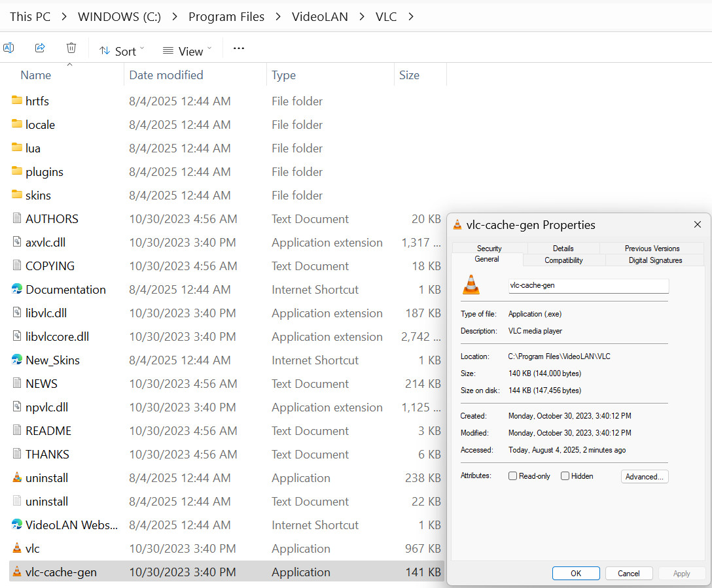
Task: Sort by Date modified column header
Action: 166,75
